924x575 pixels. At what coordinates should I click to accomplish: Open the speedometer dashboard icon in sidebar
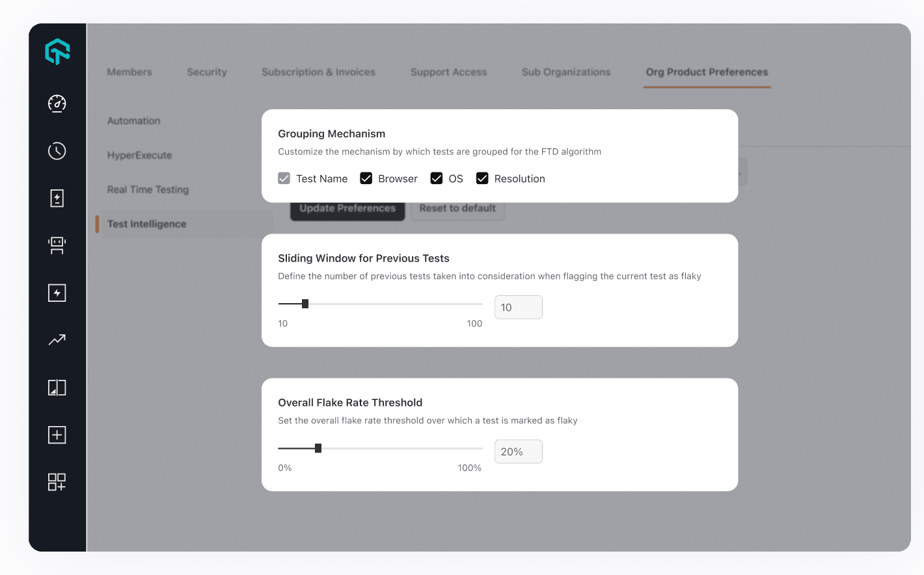click(57, 103)
